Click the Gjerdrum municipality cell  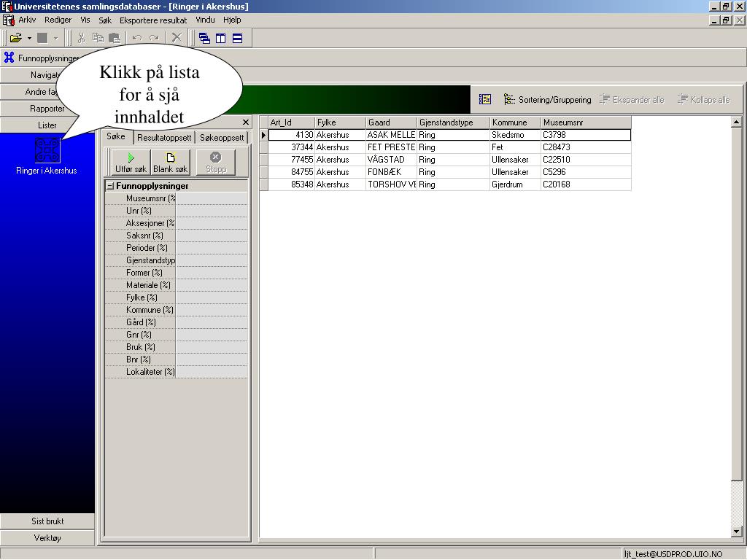(516, 184)
